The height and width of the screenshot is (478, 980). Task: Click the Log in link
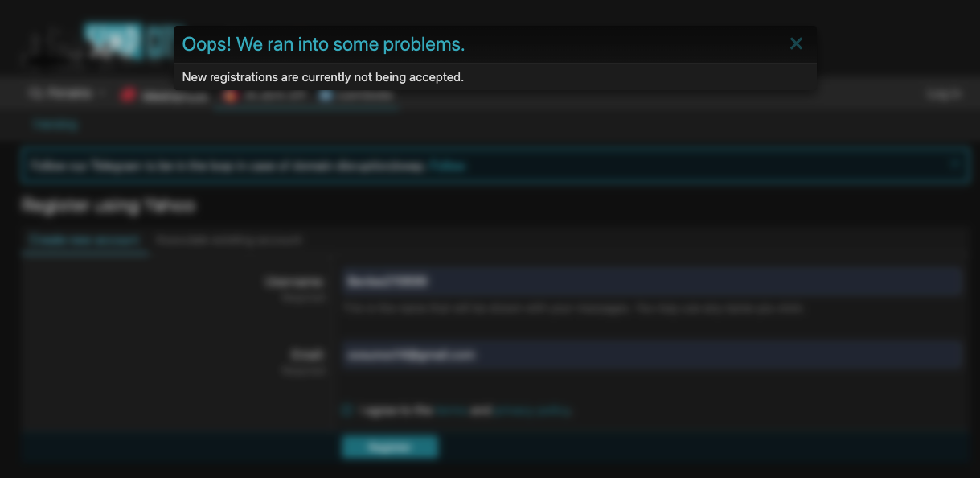coord(943,94)
